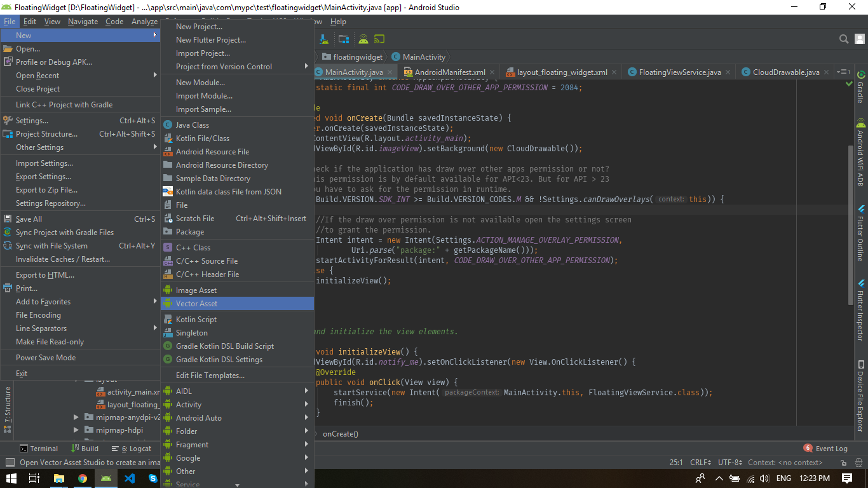Click the Search Everywhere magnifier icon
The image size is (868, 488).
844,39
